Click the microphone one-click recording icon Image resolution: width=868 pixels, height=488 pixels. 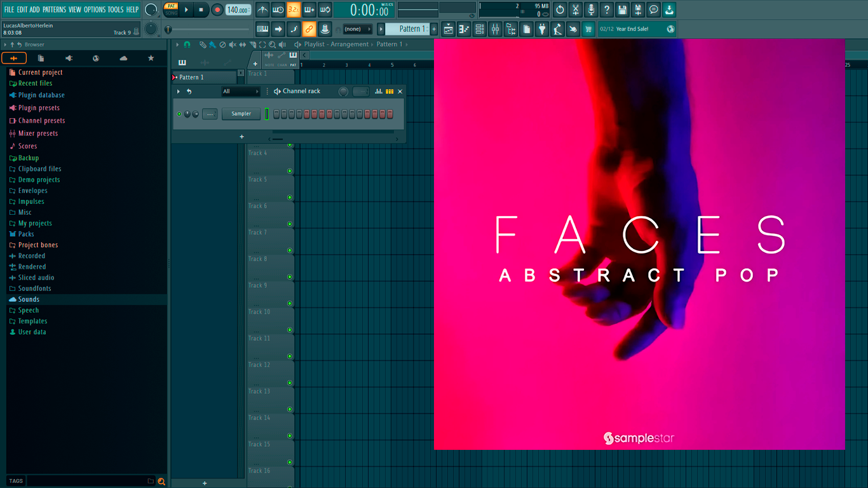(591, 10)
